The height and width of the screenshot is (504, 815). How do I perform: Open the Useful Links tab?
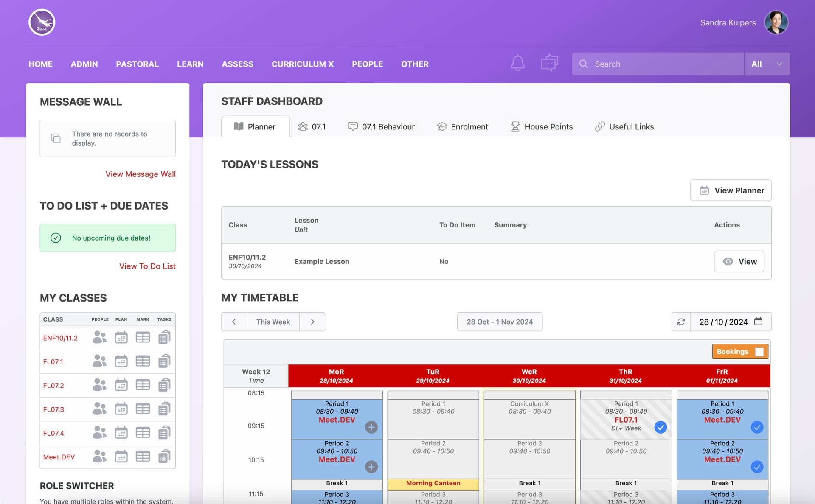[624, 126]
